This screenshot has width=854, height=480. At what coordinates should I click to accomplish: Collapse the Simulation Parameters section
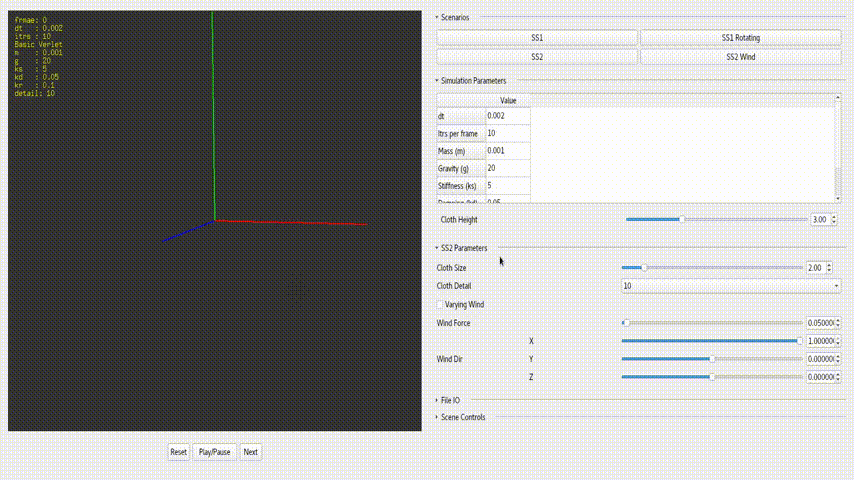(472, 81)
